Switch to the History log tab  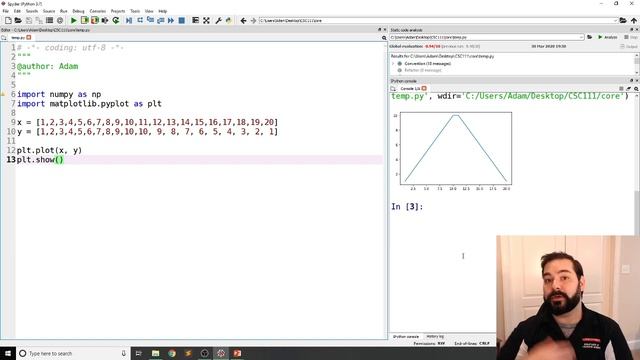(x=435, y=337)
